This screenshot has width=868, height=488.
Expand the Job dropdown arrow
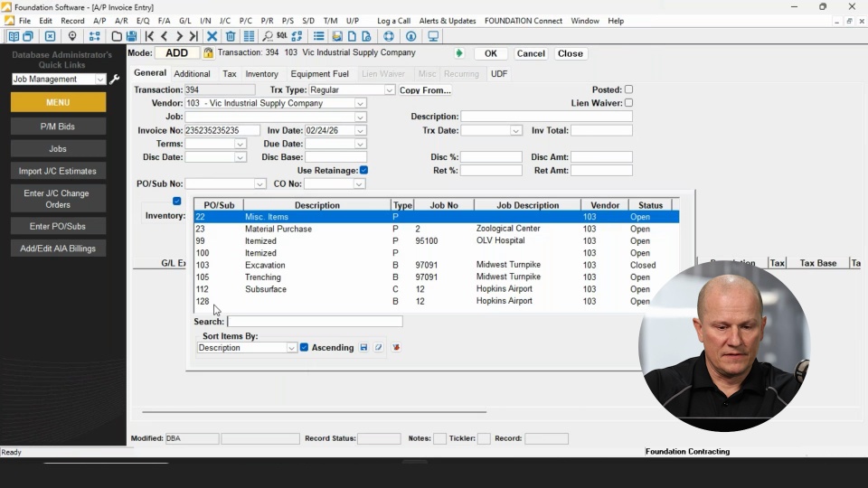click(360, 117)
